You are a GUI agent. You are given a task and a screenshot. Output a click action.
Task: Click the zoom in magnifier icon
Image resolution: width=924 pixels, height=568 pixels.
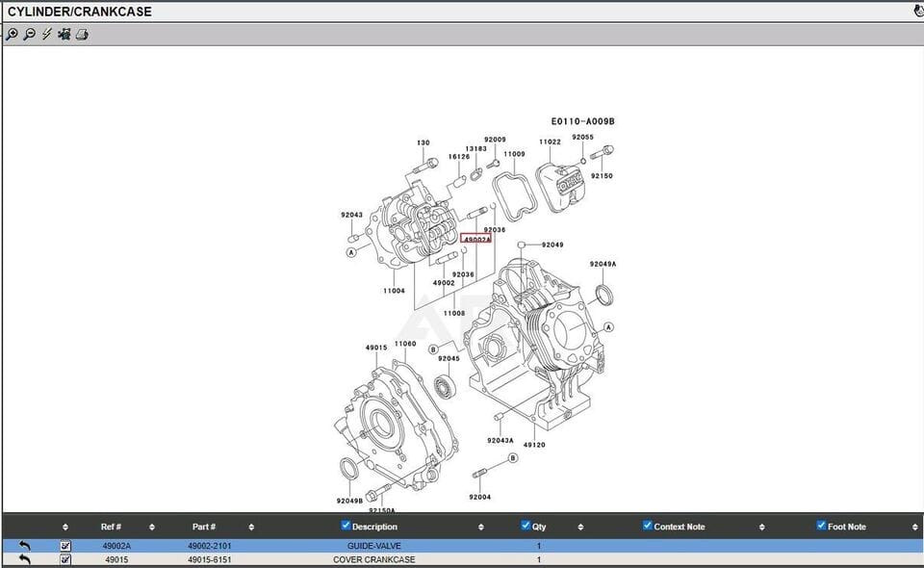coord(12,35)
